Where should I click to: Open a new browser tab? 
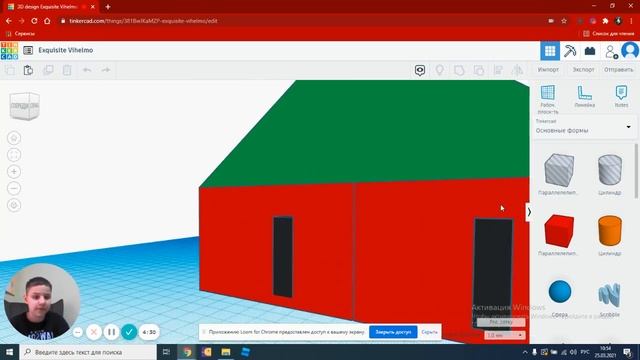click(x=108, y=7)
